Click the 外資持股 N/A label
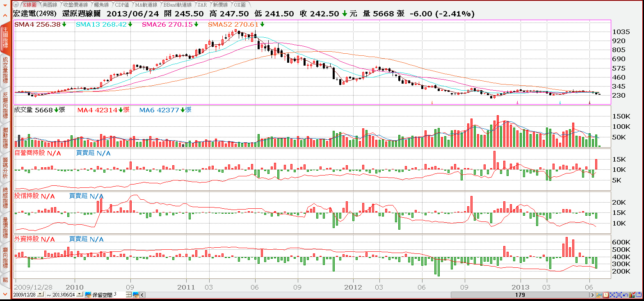Image resolution: width=644 pixels, height=301 pixels. point(34,239)
